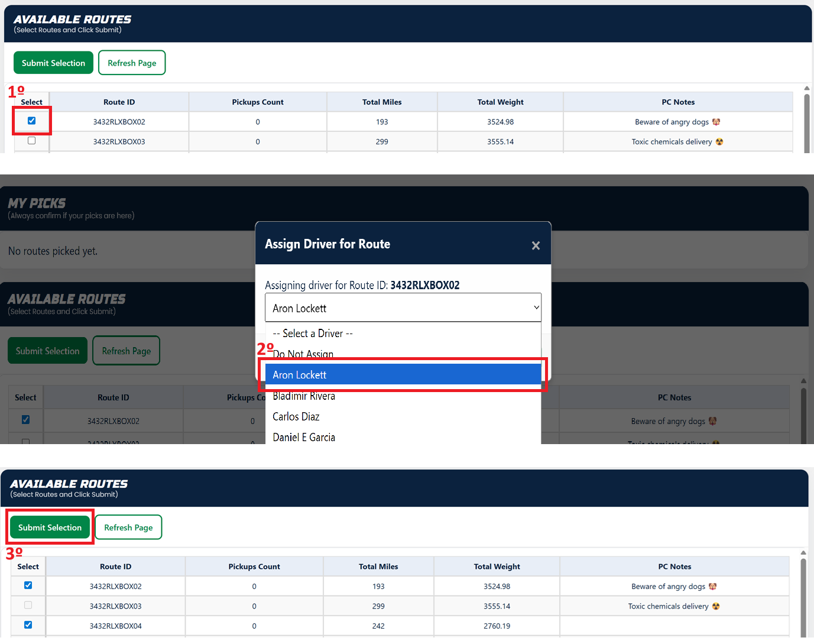Uncheck the checkbox for route 3432RLXBOX04

point(28,625)
